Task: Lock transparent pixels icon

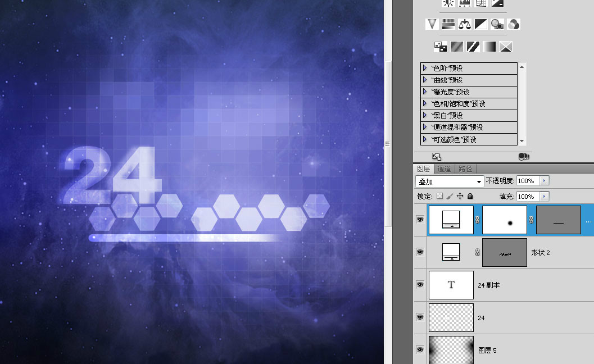Action: pyautogui.click(x=439, y=196)
